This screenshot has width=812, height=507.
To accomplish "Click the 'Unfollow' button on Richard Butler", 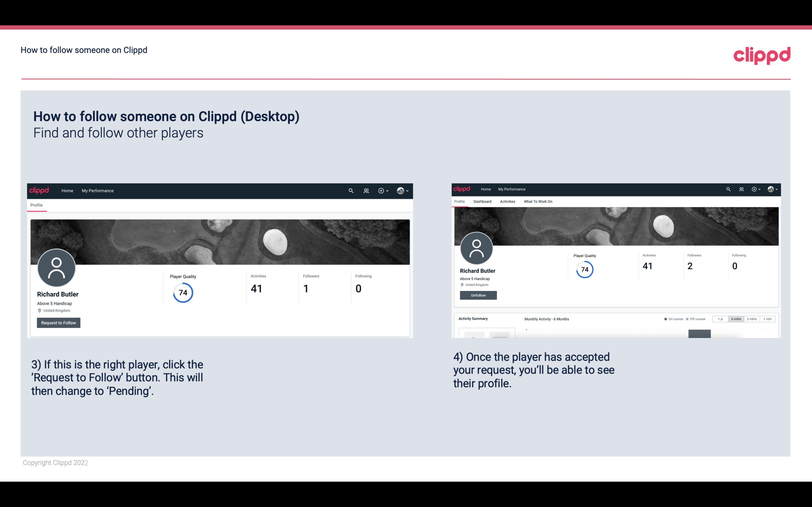I will click(478, 295).
